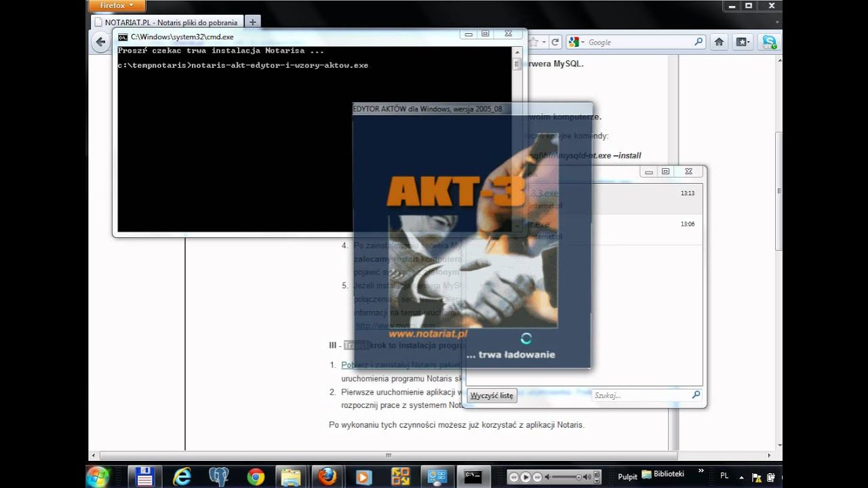Click Previous track in taskbar media player
868x488 pixels.
(515, 477)
